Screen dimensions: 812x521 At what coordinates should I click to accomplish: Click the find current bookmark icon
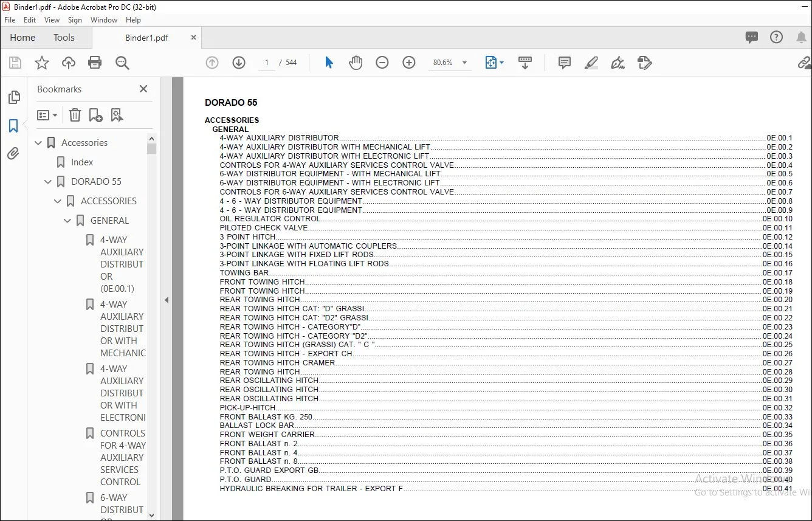click(117, 115)
